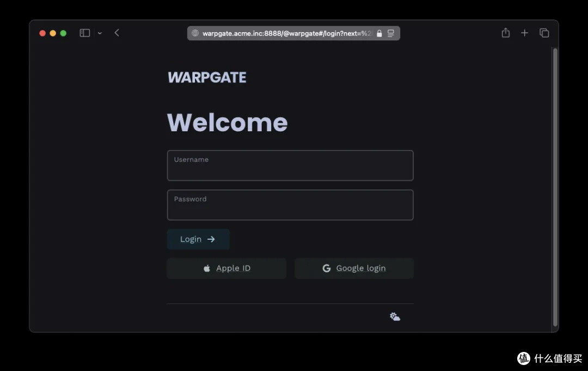The height and width of the screenshot is (371, 588).
Task: Submit with the Login button
Action: tap(198, 239)
